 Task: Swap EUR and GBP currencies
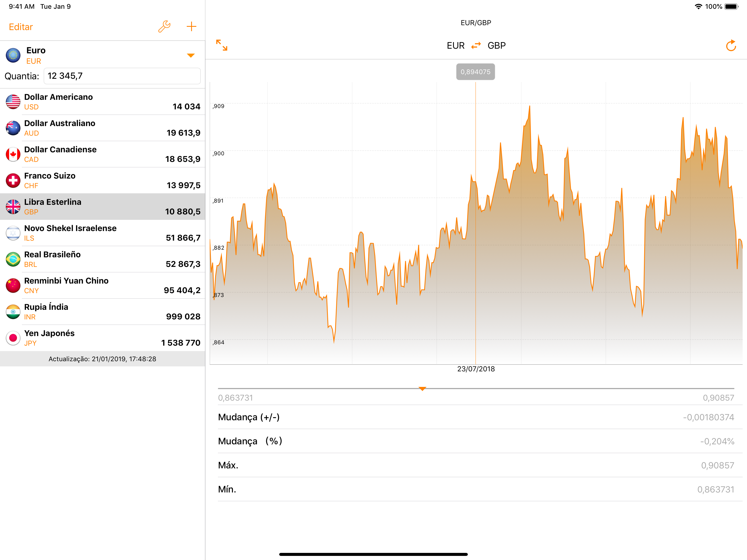pos(476,46)
